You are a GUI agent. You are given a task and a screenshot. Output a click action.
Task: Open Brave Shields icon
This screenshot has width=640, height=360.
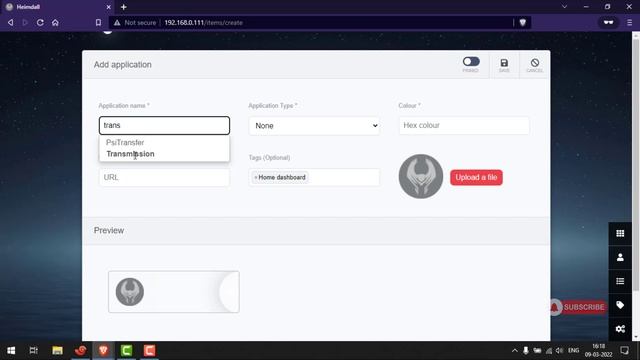click(x=522, y=22)
